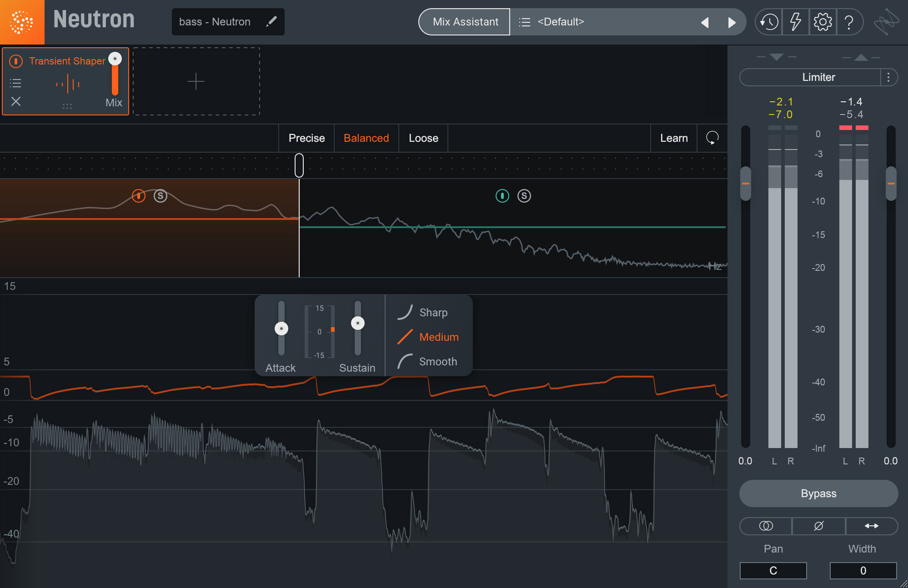Viewport: 908px width, 588px height.
Task: Click the Transient Shaper waveform module icon
Action: click(68, 84)
